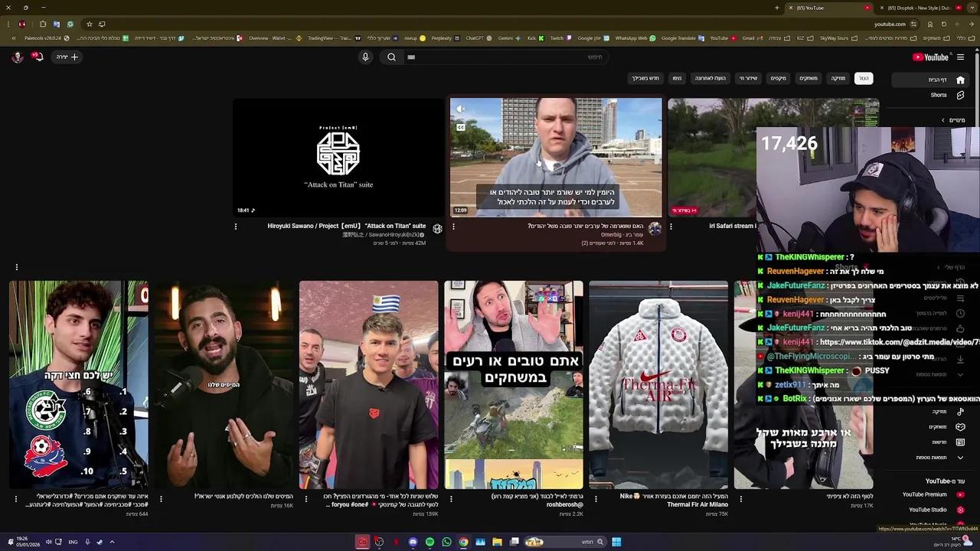Viewport: 980px width, 551px height.
Task: Open Spotify from the taskbar
Action: 430,542
